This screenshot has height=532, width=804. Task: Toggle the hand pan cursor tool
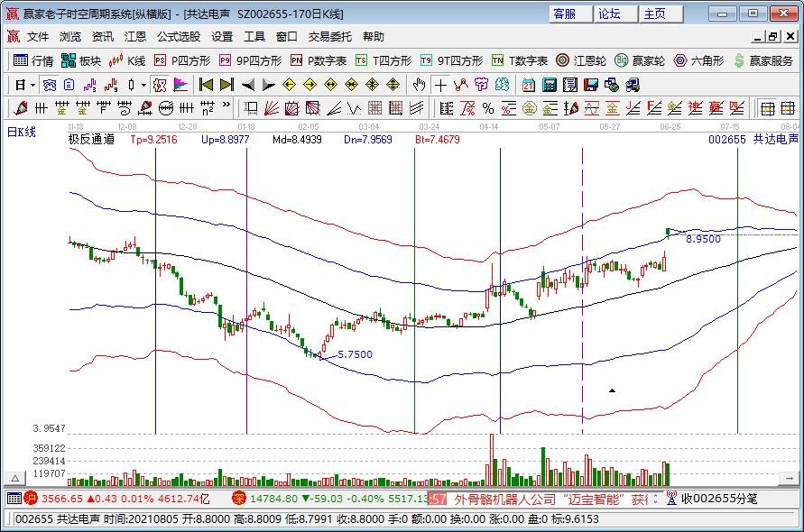pyautogui.click(x=419, y=85)
